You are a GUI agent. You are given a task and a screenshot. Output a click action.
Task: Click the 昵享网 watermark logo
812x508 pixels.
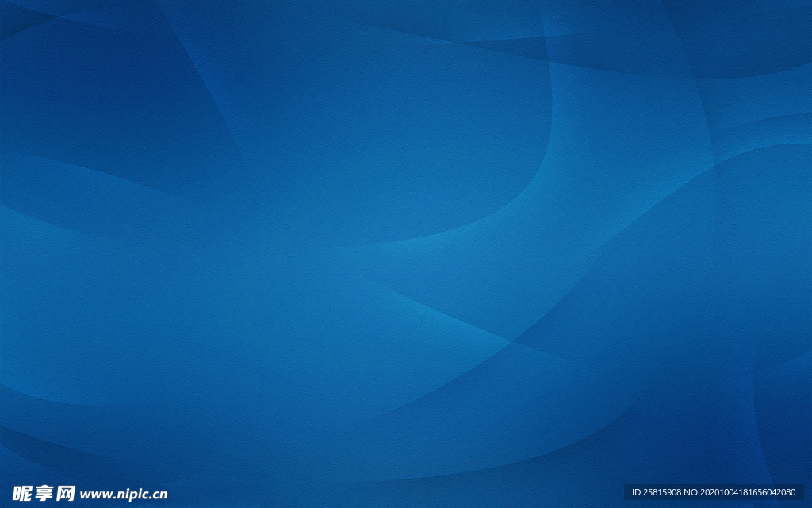tap(44, 493)
